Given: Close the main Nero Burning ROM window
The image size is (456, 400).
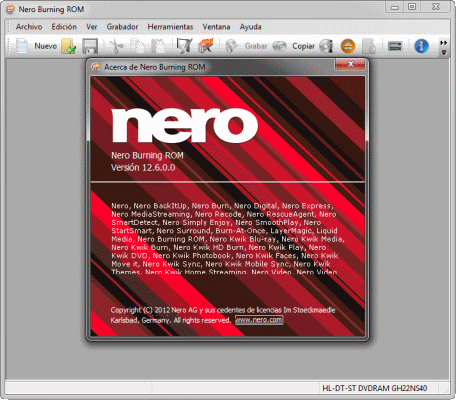Looking at the screenshot, I should pos(436,7).
